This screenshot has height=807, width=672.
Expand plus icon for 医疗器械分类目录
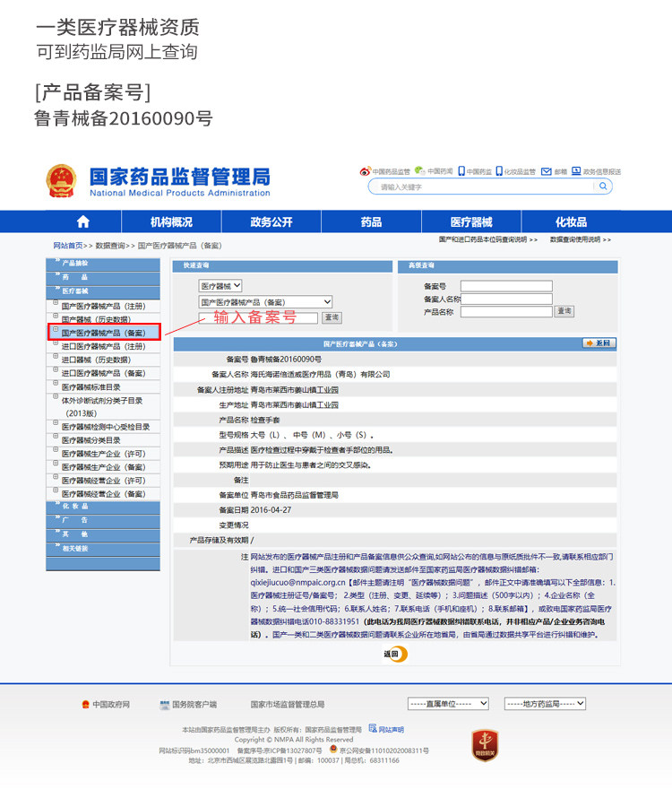[56, 437]
